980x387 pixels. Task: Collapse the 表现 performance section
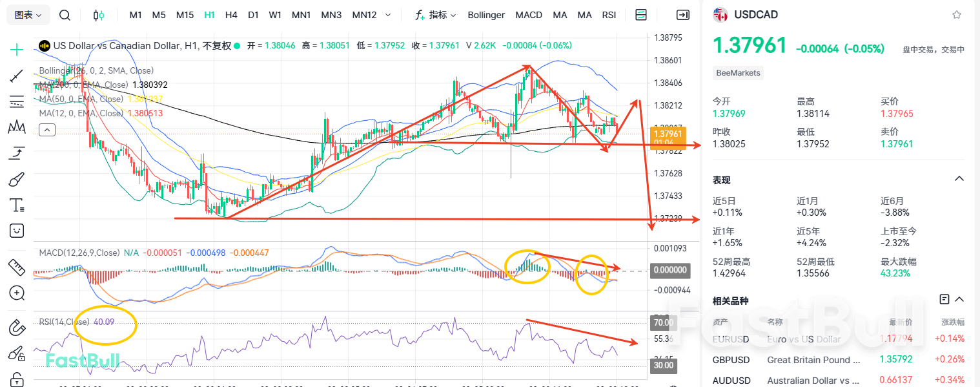tap(958, 180)
